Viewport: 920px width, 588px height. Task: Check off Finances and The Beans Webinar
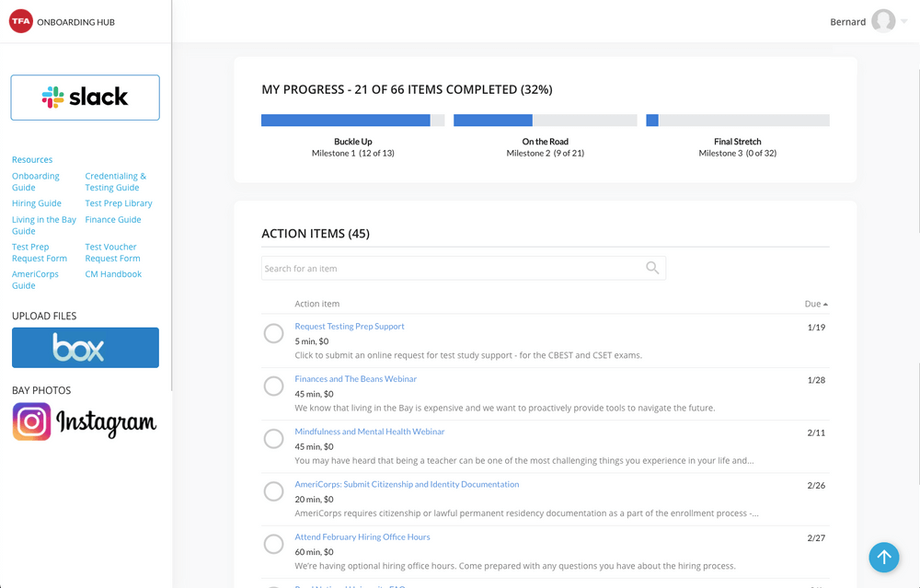(273, 386)
